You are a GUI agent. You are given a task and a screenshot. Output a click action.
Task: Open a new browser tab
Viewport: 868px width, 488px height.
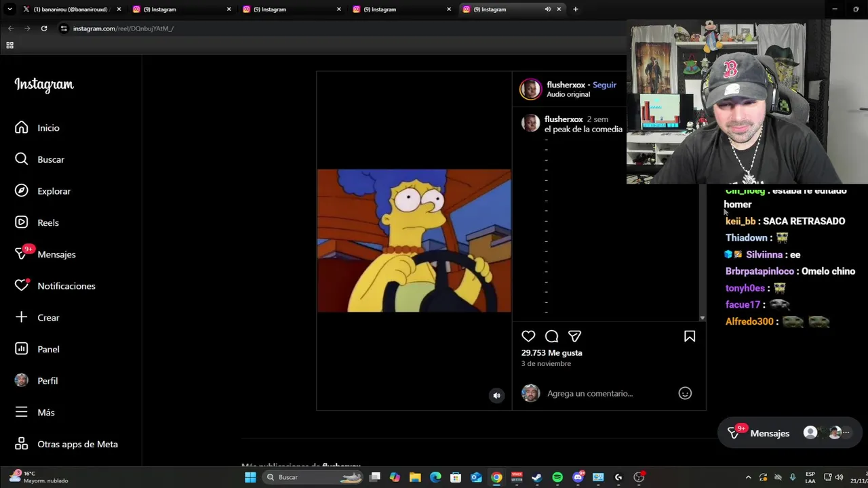pyautogui.click(x=576, y=9)
